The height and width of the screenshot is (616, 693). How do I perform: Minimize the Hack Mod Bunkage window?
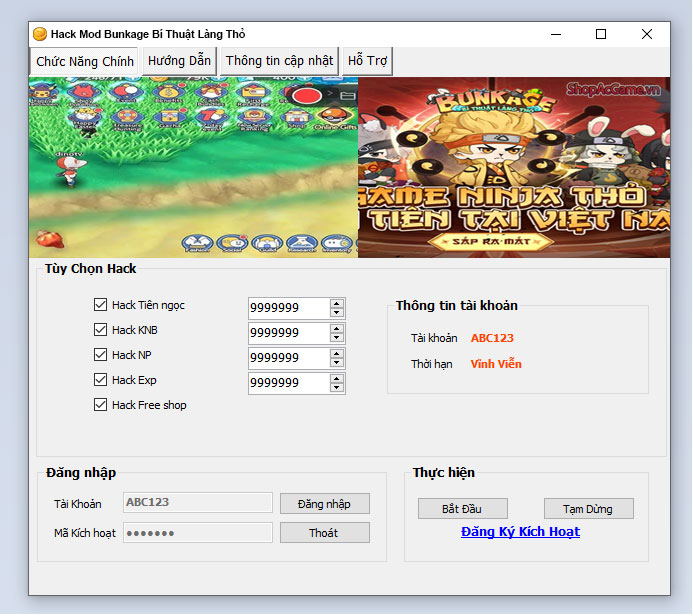pos(556,34)
